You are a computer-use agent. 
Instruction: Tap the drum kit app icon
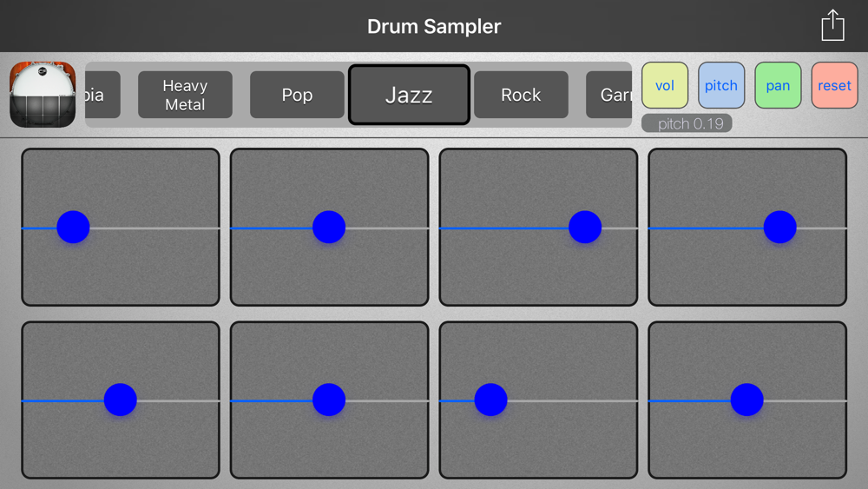(x=43, y=94)
